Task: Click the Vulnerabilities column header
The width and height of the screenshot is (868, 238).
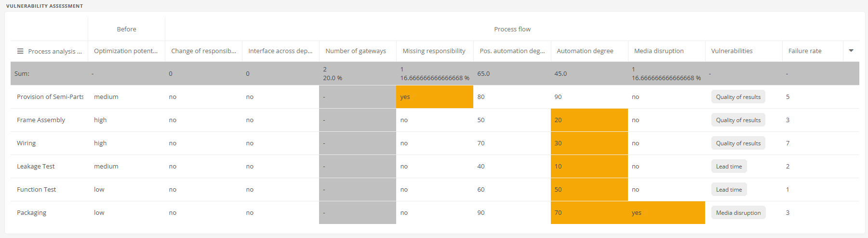Action: click(x=732, y=51)
